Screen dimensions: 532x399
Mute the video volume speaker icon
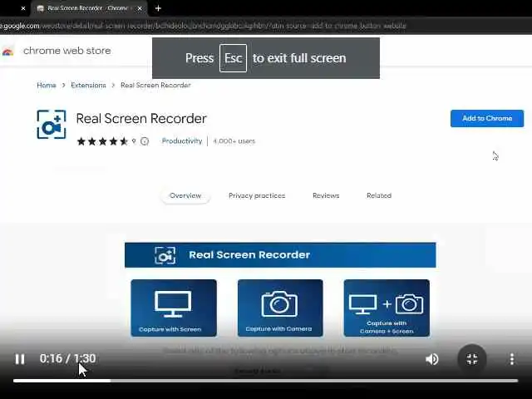click(x=431, y=359)
